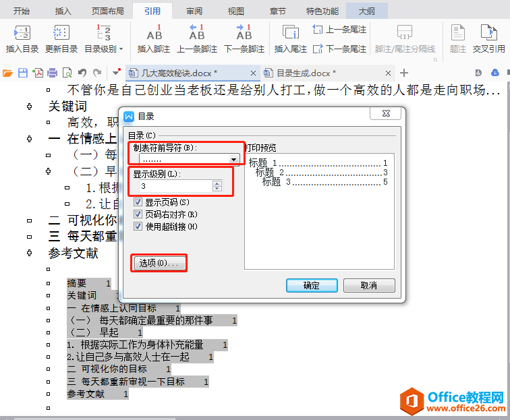Open the 页面布局 ribbon tab
510x420 pixels.
click(108, 11)
